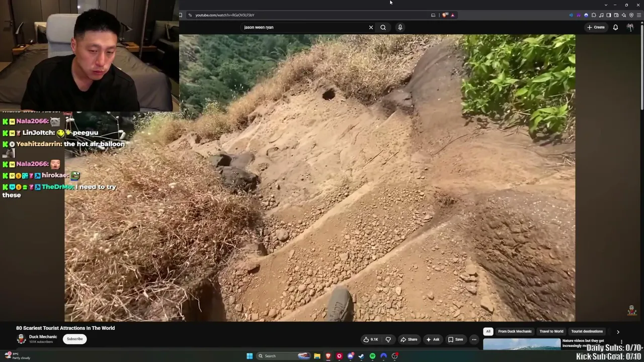Open the YouTube notifications bell
Image resolution: width=644 pixels, height=362 pixels.
point(615,27)
